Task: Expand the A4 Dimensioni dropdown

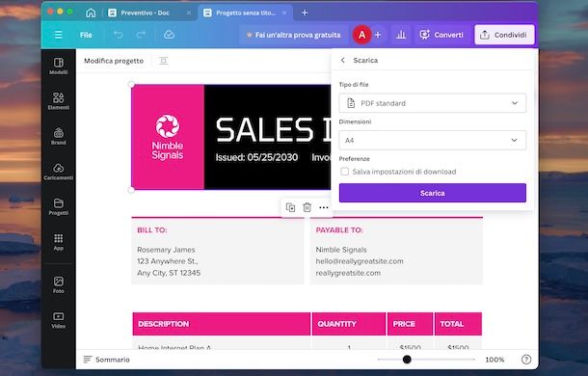Action: tap(433, 140)
